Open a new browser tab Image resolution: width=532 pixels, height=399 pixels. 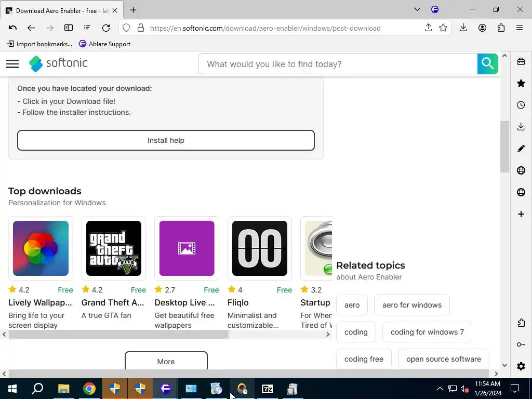[x=134, y=10]
